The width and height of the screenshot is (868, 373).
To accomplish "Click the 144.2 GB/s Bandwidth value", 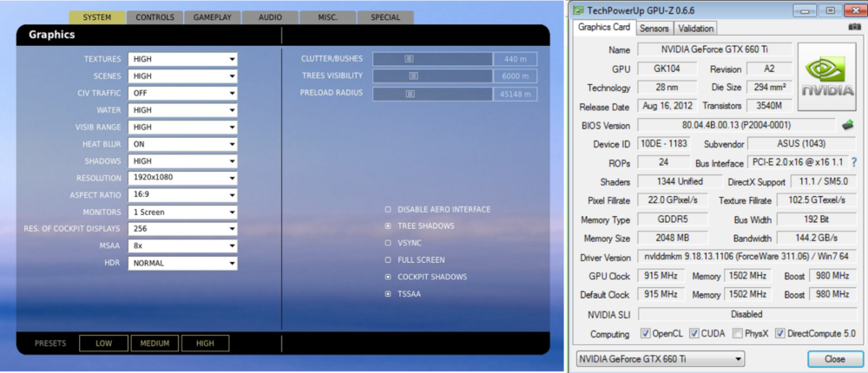I will (817, 238).
